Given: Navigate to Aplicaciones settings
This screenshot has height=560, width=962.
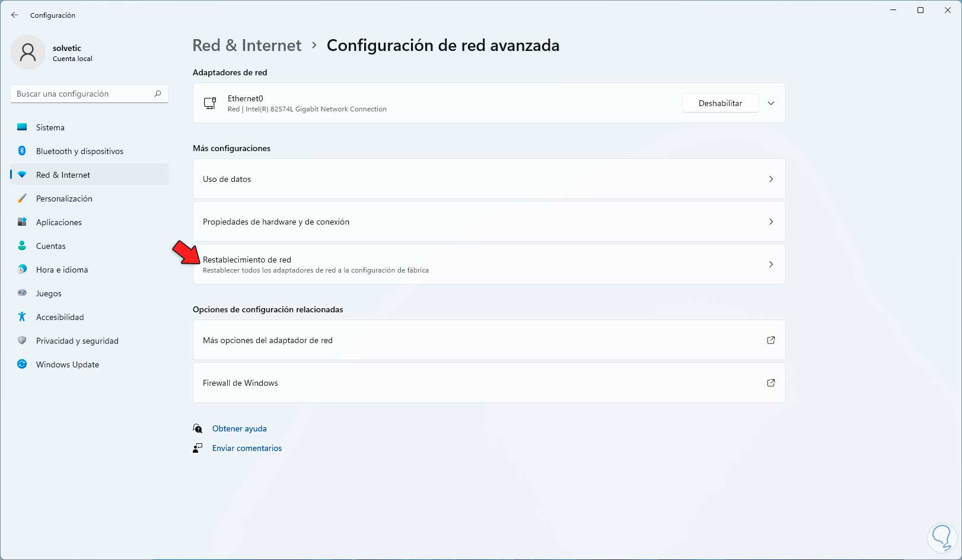Looking at the screenshot, I should coord(90,222).
